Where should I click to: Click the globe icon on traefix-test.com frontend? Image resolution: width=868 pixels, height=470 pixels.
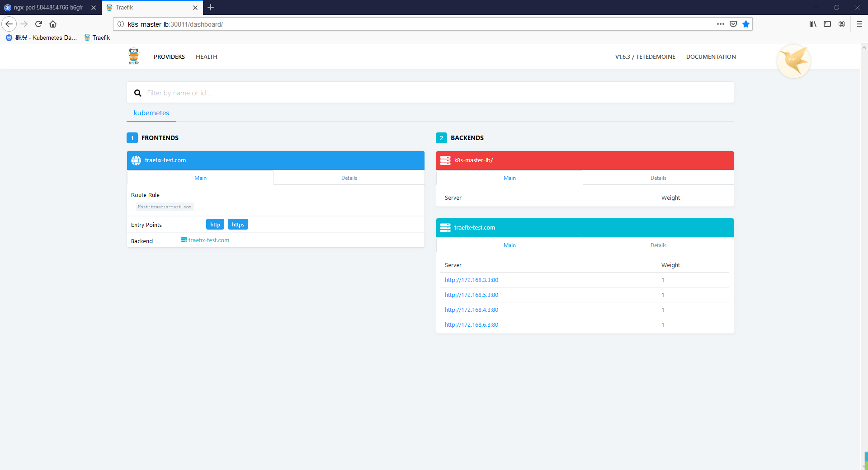click(x=136, y=160)
